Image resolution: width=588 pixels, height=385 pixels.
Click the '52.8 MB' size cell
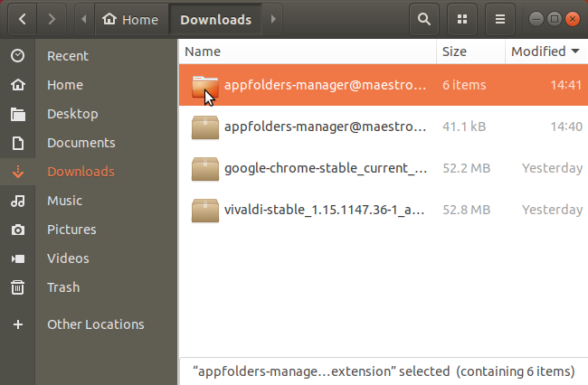[467, 210]
